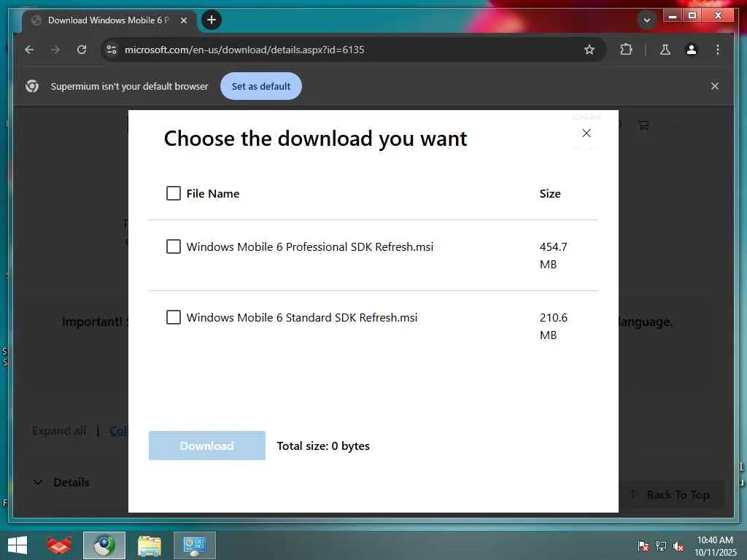Click the 'Supermium isn't your default browser' message

pos(130,86)
